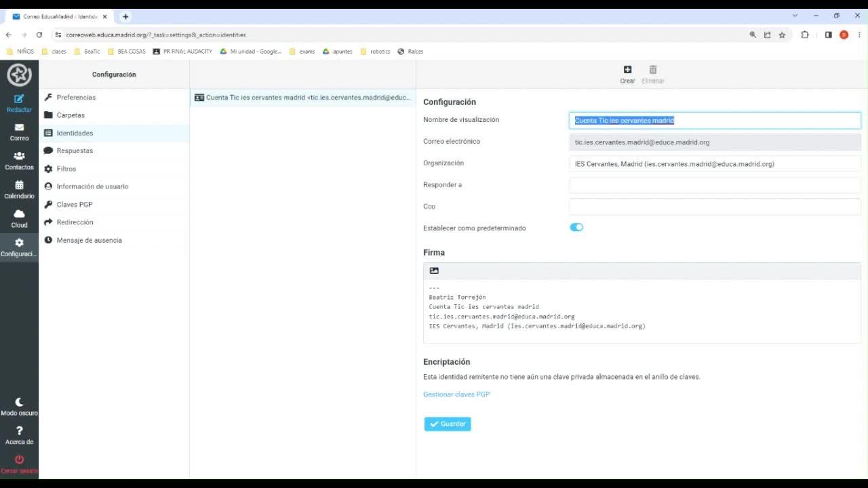Open Chrome three-dot menu
The height and width of the screenshot is (488, 868).
point(859,35)
